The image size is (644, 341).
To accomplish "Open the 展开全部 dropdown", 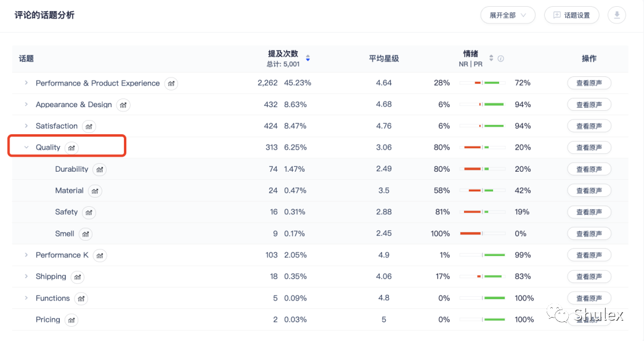I will coord(508,15).
